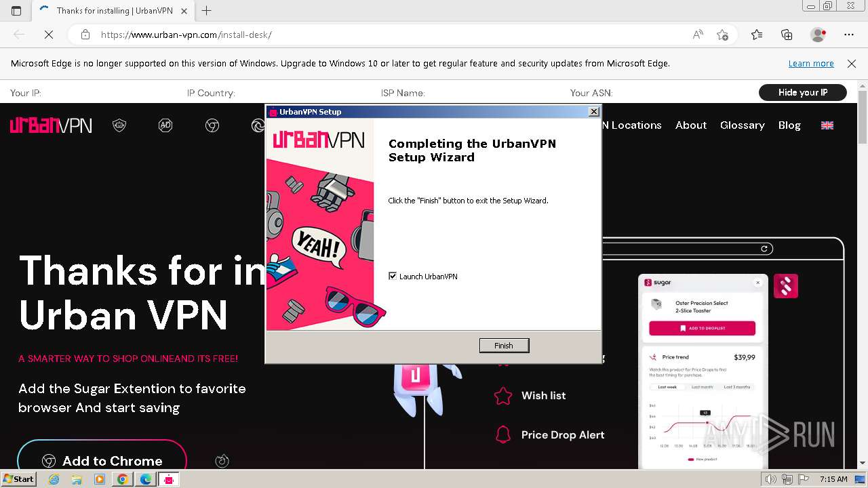Click the Wish list label
Screen dimensions: 868x488
(x=543, y=396)
